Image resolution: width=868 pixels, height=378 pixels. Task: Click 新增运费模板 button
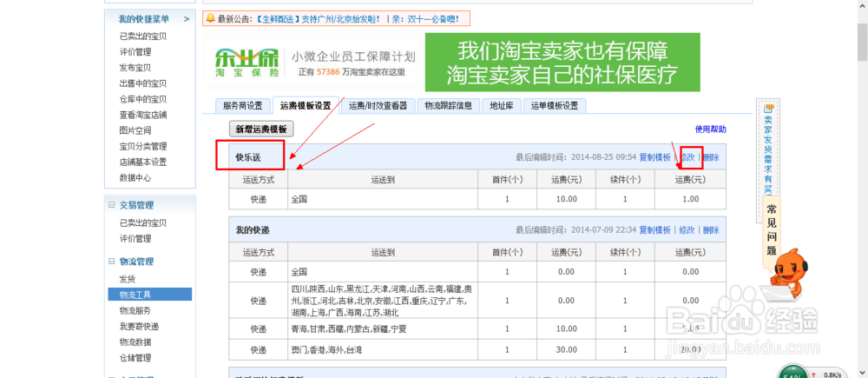261,129
